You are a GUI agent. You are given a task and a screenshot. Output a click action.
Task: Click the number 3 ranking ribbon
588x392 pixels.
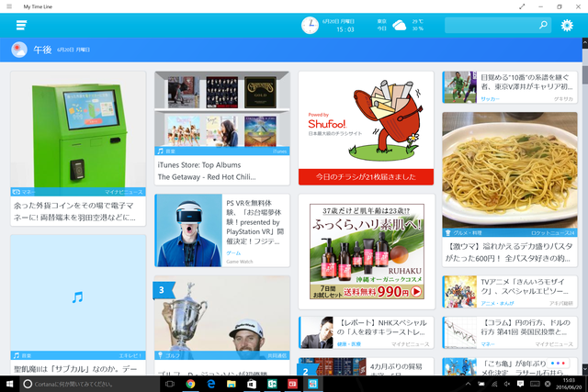[163, 290]
